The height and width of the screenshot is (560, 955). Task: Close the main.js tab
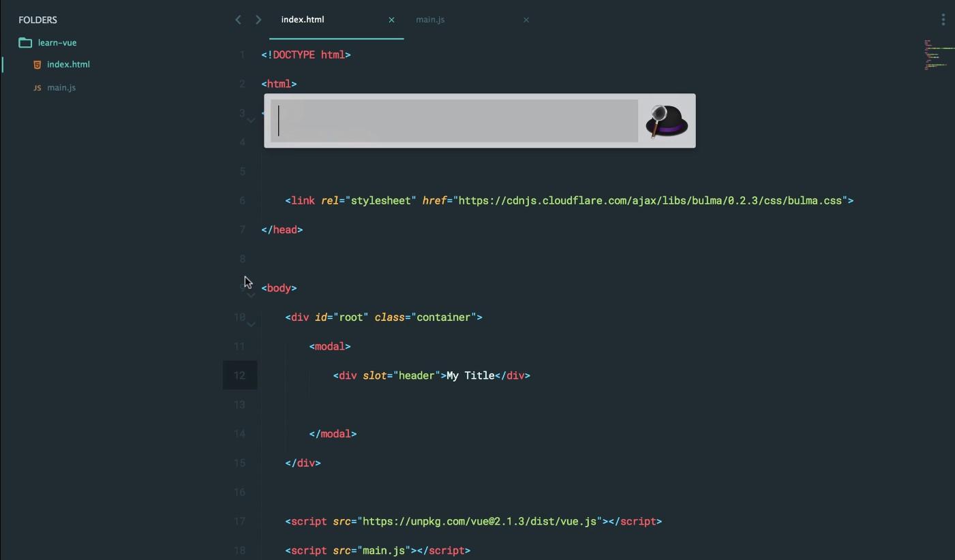coord(526,20)
